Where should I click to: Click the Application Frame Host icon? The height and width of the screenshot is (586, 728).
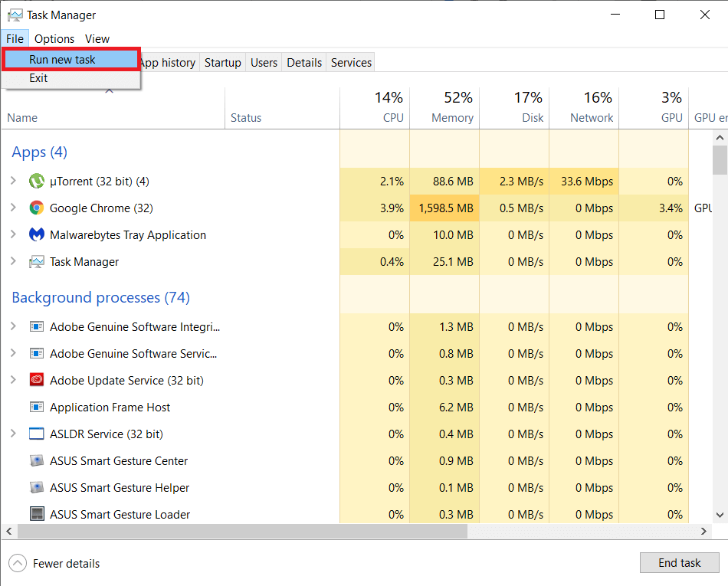(37, 407)
